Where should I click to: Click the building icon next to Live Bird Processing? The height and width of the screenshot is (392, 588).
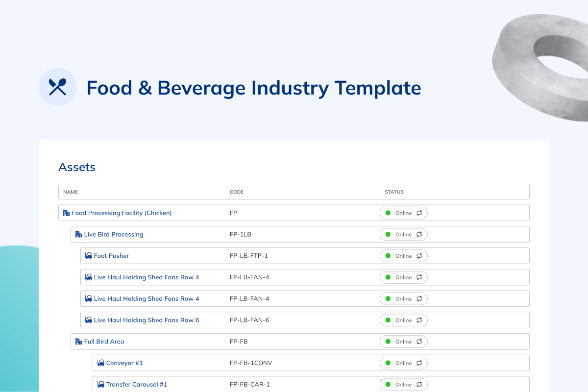pos(78,235)
